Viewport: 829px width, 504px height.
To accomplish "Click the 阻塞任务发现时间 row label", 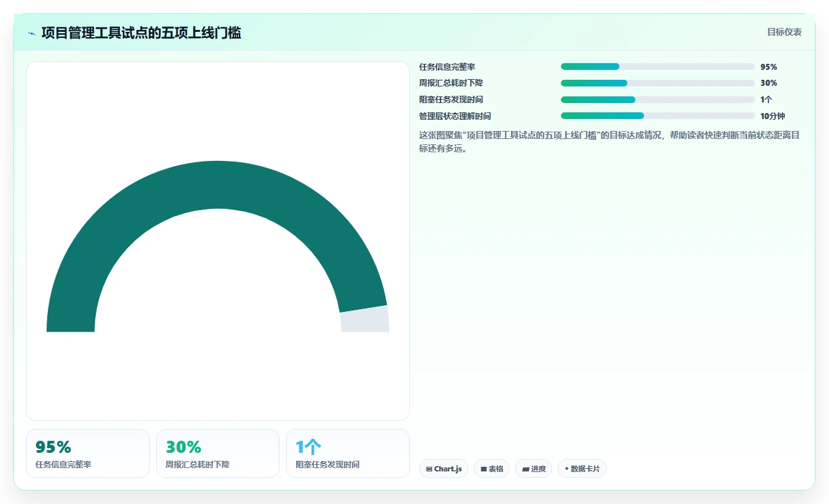I will click(451, 100).
